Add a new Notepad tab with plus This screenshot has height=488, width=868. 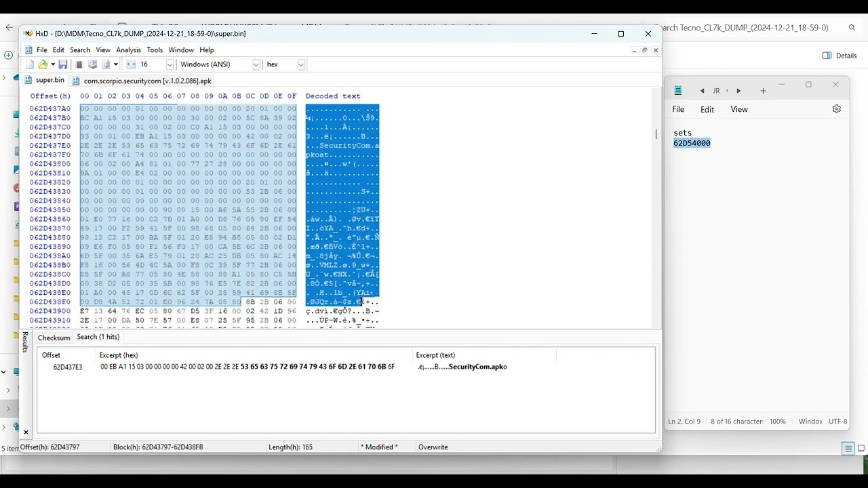coord(763,91)
